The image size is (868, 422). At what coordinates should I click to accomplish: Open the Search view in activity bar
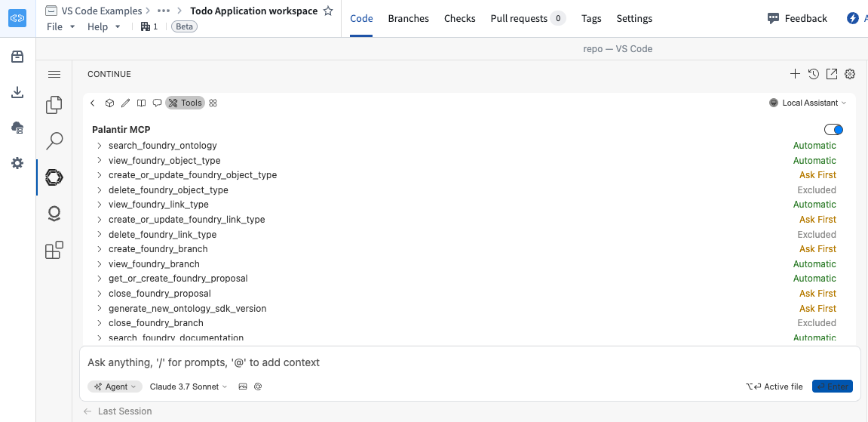coord(54,140)
